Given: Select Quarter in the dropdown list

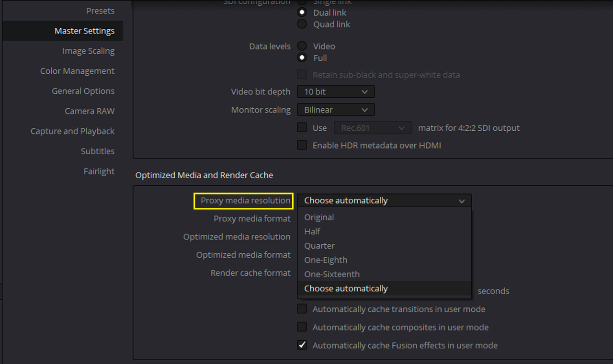Looking at the screenshot, I should [384, 246].
